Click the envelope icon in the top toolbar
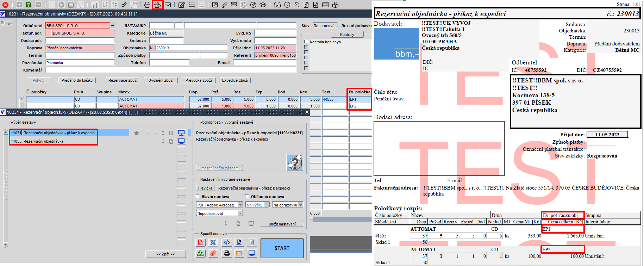This screenshot has height=266, width=644. tap(168, 5)
